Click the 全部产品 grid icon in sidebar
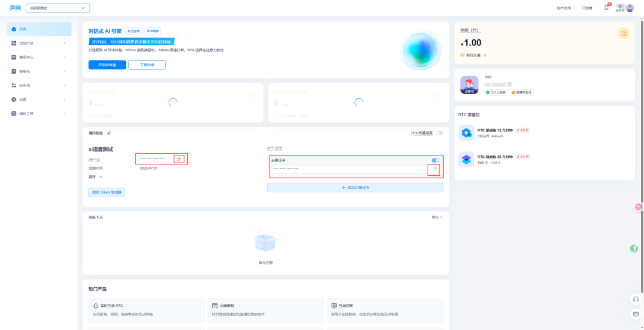This screenshot has width=644, height=330. pos(14,43)
